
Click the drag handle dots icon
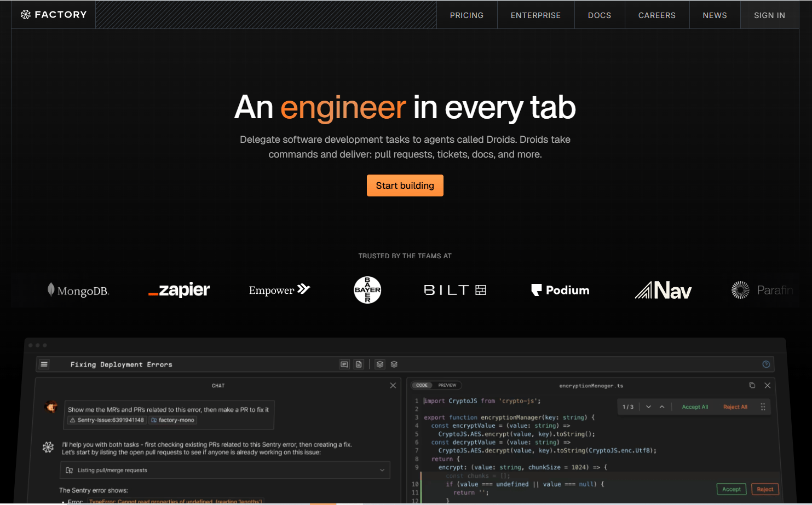[763, 407]
